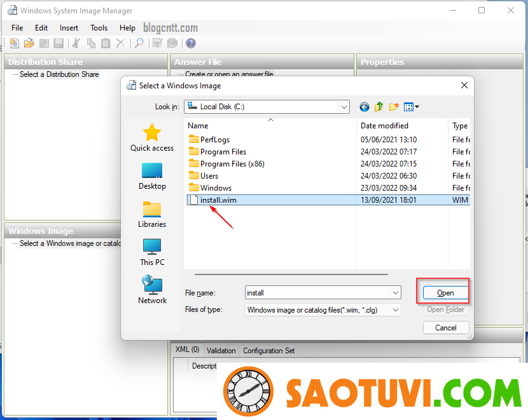Select Network in the places bar
The height and width of the screenshot is (420, 528).
[x=152, y=290]
